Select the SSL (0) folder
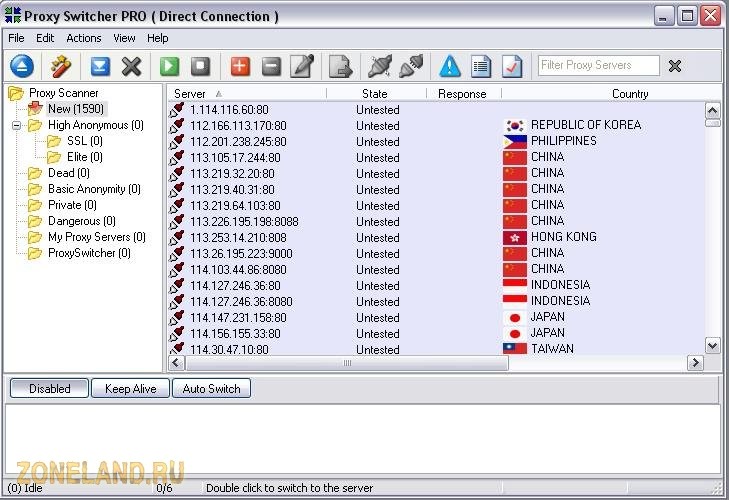The height and width of the screenshot is (500, 729). pyautogui.click(x=85, y=141)
